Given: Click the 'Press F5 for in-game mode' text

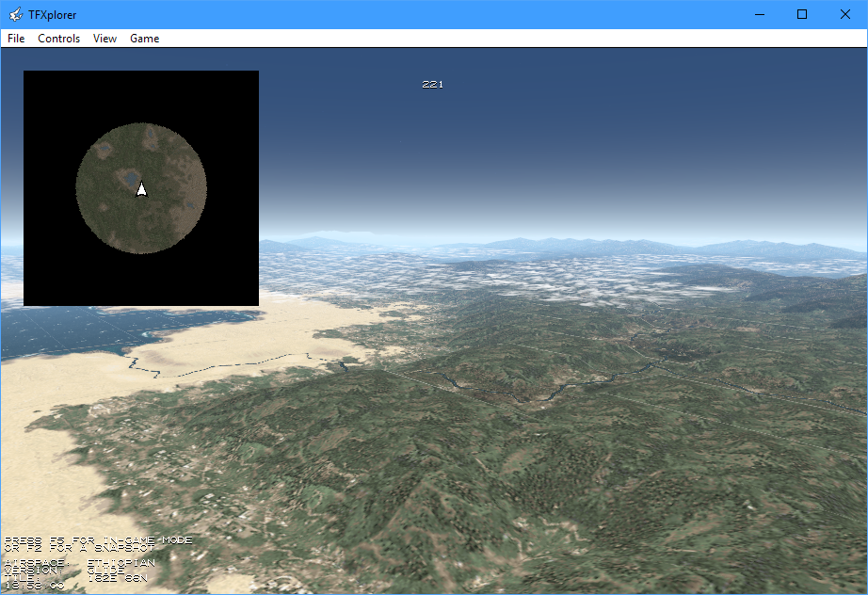Looking at the screenshot, I should coord(99,540).
